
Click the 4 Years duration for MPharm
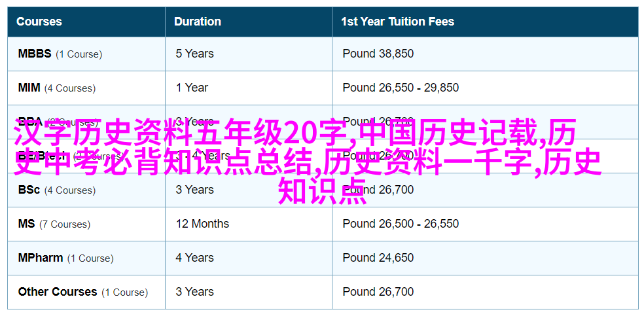point(194,258)
